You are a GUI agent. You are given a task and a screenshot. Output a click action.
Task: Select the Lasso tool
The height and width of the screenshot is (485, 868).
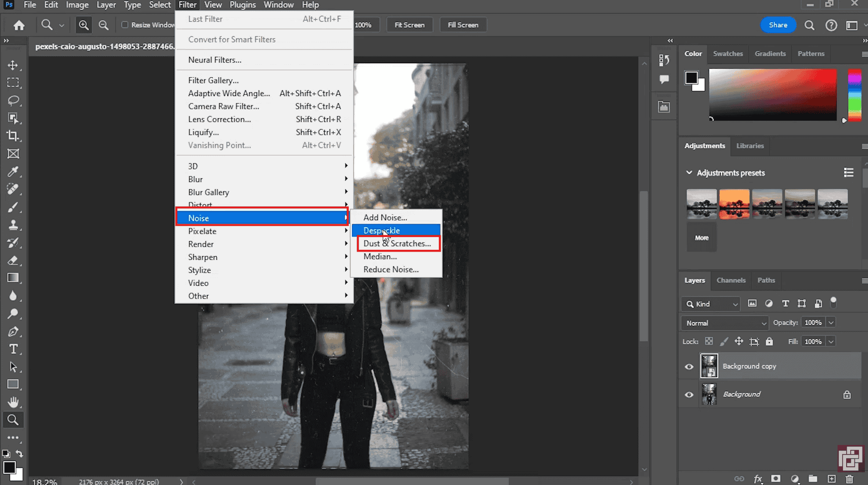pyautogui.click(x=13, y=100)
